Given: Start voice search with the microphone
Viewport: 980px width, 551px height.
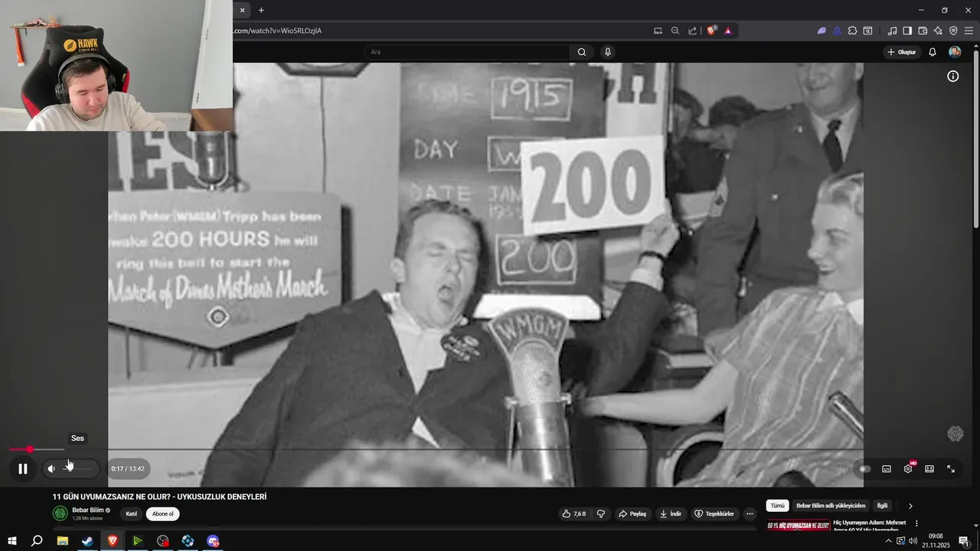Looking at the screenshot, I should 608,52.
